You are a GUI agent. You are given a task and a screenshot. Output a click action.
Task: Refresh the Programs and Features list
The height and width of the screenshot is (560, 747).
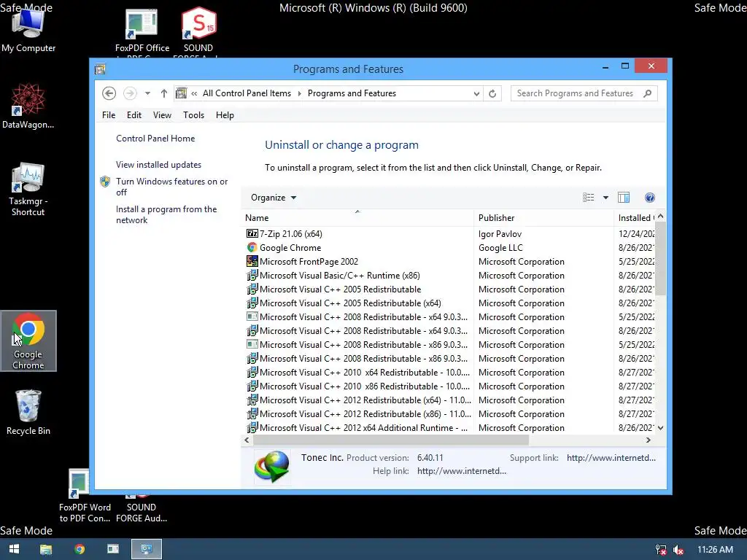492,93
